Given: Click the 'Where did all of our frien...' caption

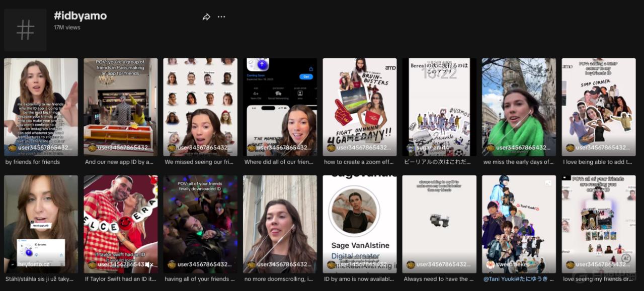Looking at the screenshot, I should point(279,162).
